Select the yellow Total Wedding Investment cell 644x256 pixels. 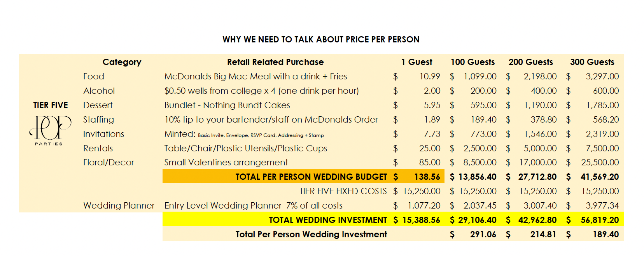tap(275, 219)
